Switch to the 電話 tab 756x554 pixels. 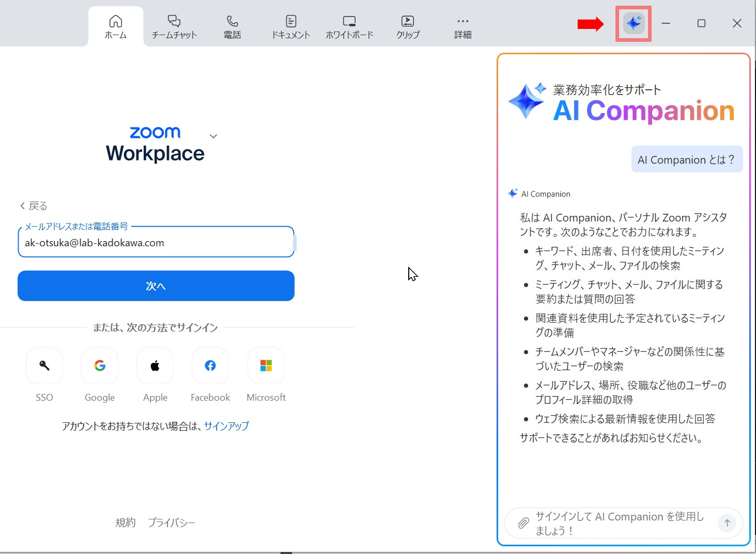(x=233, y=27)
